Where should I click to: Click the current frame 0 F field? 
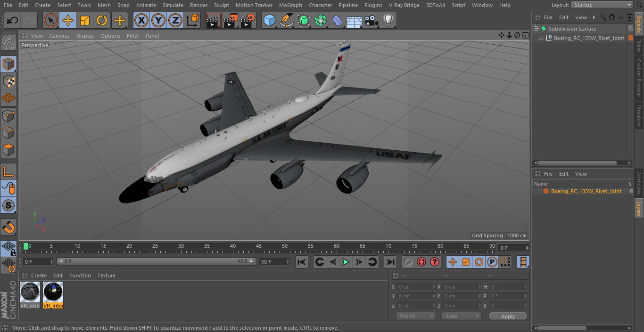click(38, 261)
